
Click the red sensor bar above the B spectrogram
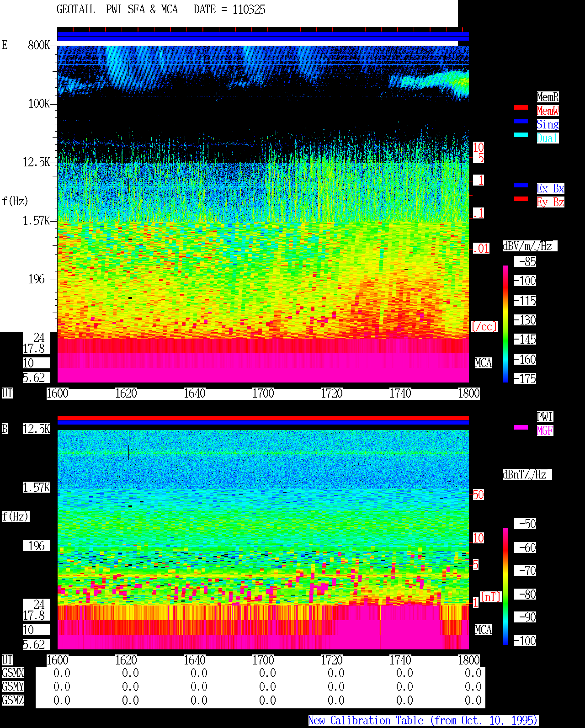(x=263, y=418)
